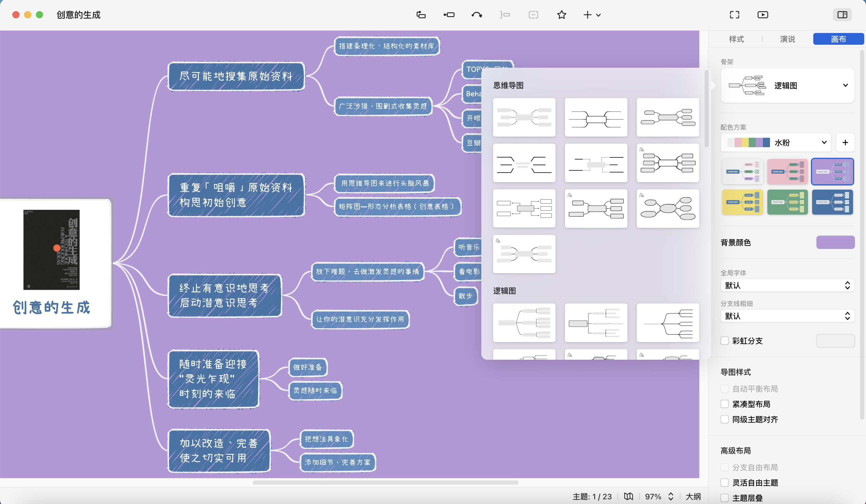Click the plus button beside 水粉
The width and height of the screenshot is (866, 504).
click(x=845, y=142)
